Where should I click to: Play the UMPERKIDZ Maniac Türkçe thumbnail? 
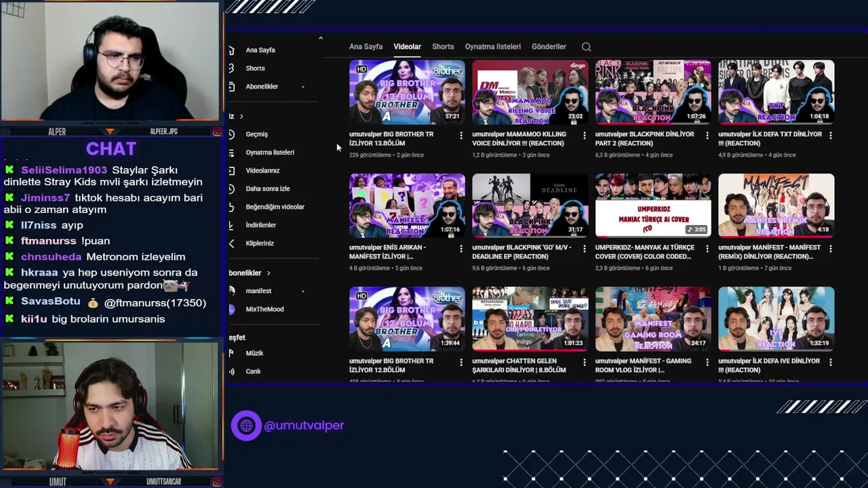[653, 205]
